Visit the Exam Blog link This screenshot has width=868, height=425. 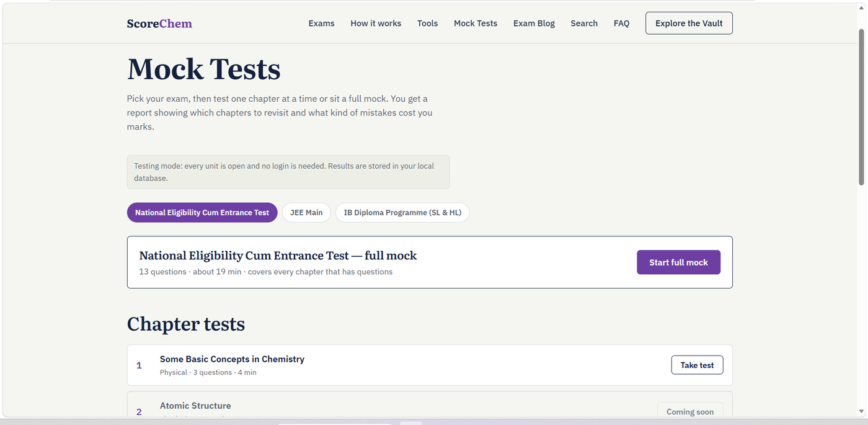point(534,24)
